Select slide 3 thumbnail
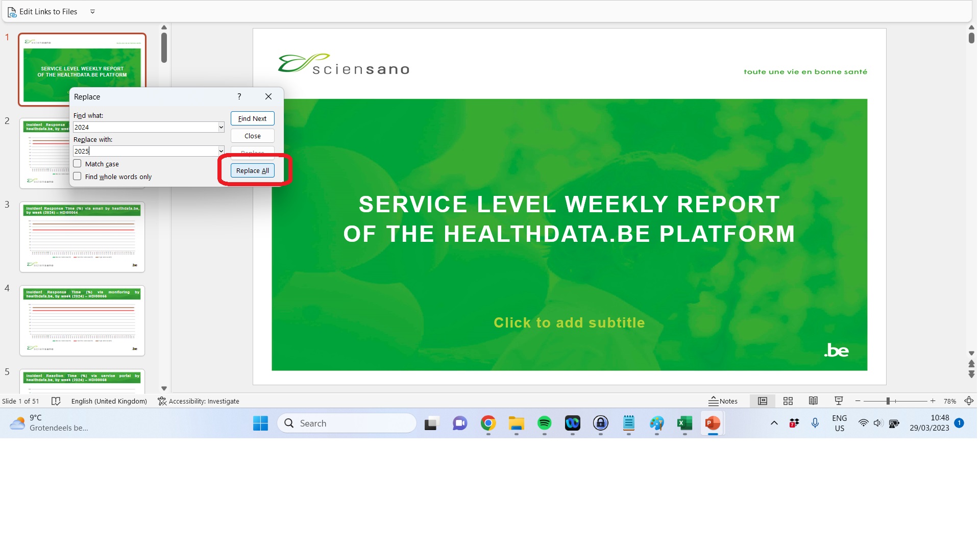This screenshot has width=980, height=551. [x=82, y=237]
